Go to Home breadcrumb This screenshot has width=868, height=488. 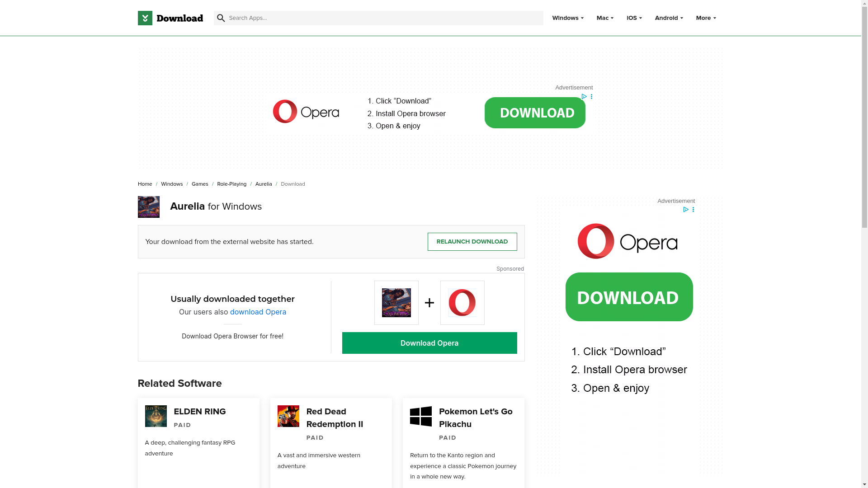click(145, 184)
